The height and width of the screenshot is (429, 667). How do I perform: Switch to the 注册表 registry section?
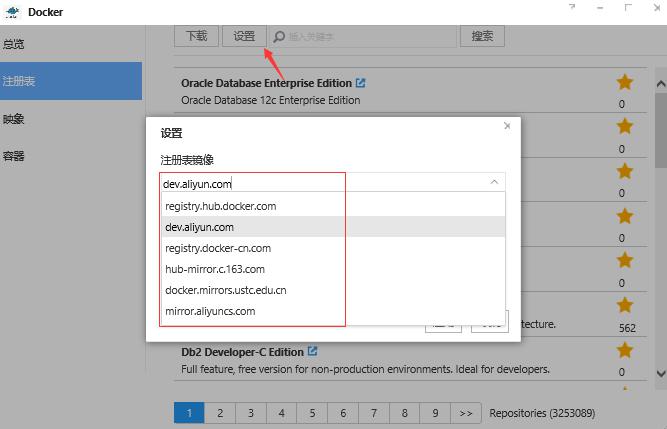71,81
